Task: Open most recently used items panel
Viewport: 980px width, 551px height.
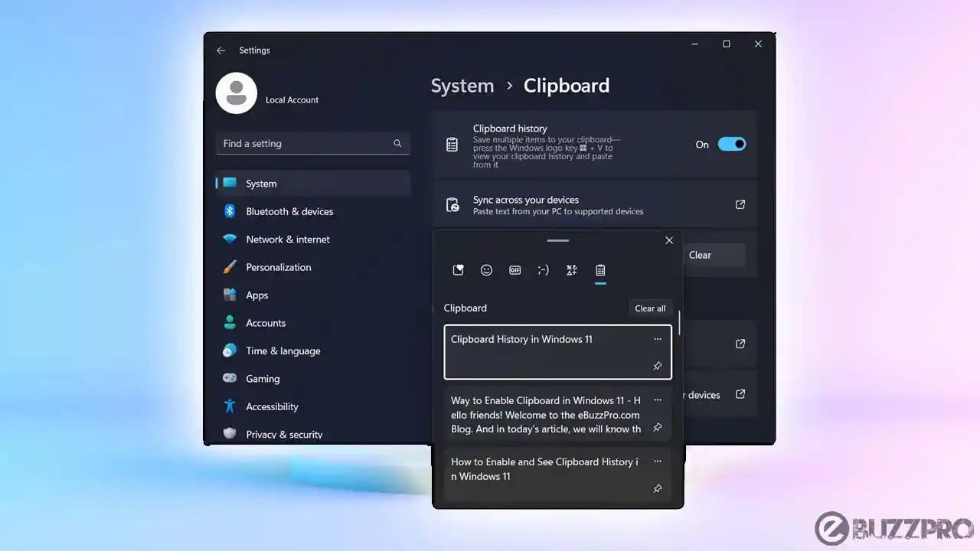Action: [x=458, y=269]
